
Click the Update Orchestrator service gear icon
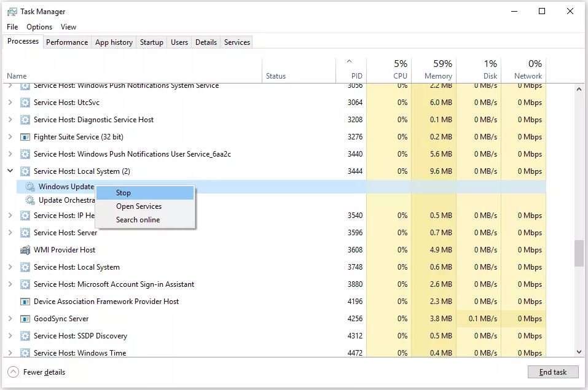point(30,200)
